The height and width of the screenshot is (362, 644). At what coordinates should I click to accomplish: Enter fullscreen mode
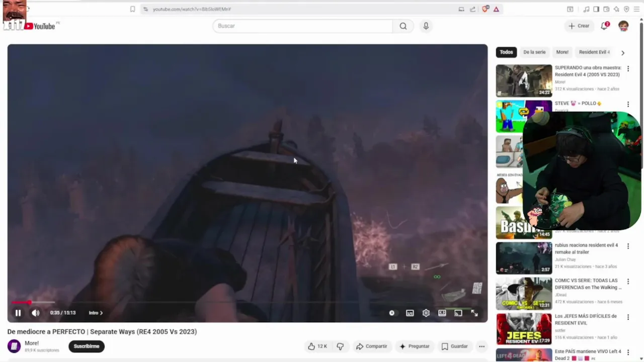coord(474,313)
